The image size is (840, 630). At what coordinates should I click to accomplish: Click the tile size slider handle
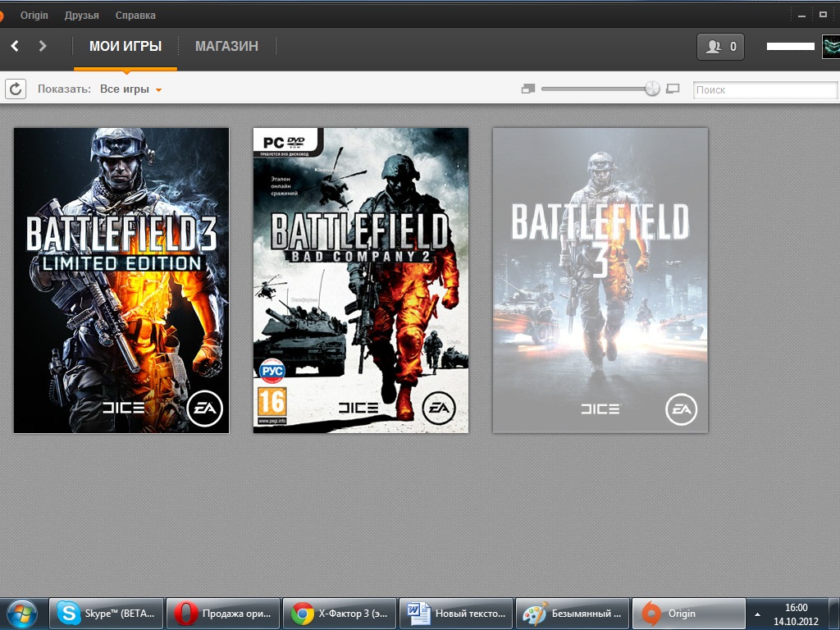(652, 89)
